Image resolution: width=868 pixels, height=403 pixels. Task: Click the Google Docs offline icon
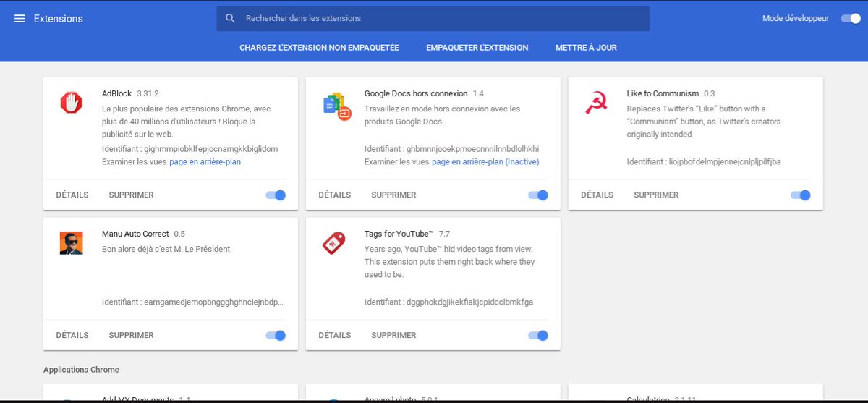(336, 106)
